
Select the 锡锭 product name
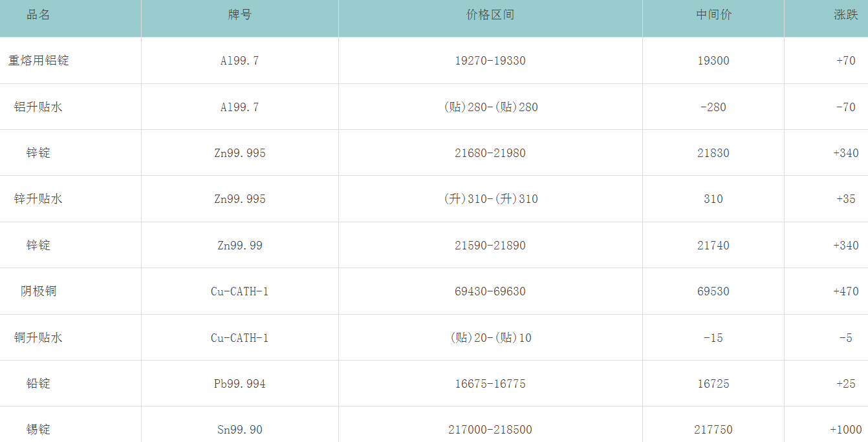click(38, 430)
